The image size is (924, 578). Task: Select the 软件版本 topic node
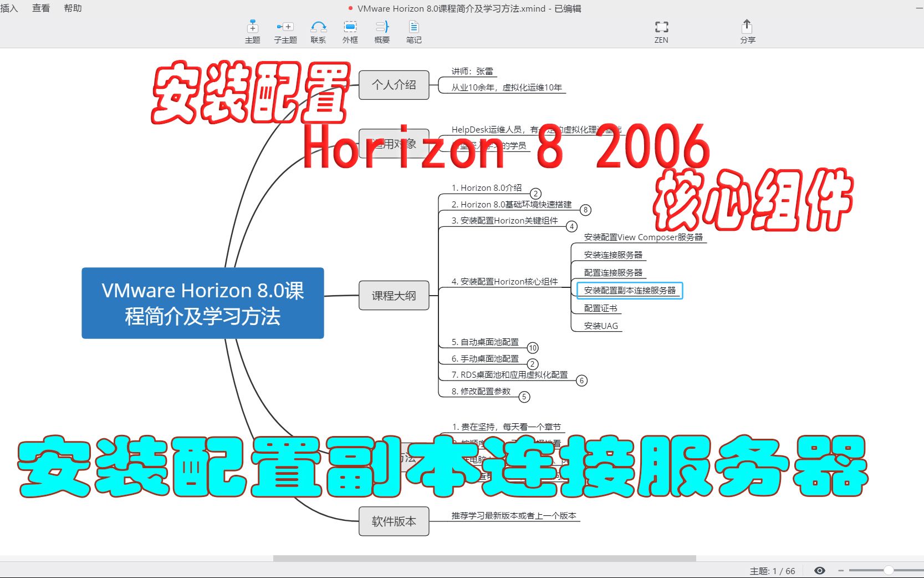394,521
